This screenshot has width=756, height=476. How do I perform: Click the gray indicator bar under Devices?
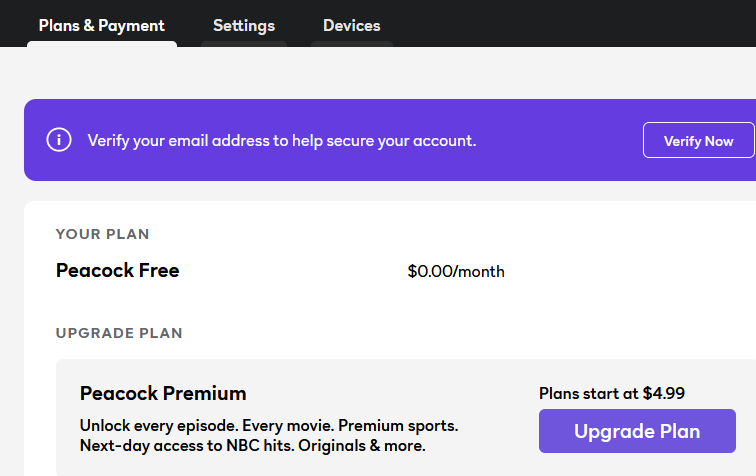[352, 44]
